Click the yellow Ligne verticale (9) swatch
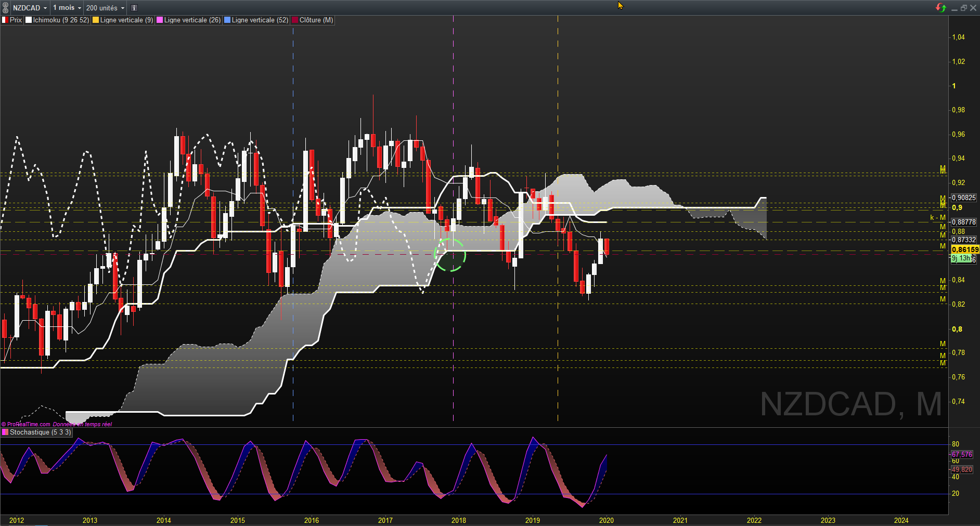Image resolution: width=980 pixels, height=526 pixels. click(x=96, y=20)
